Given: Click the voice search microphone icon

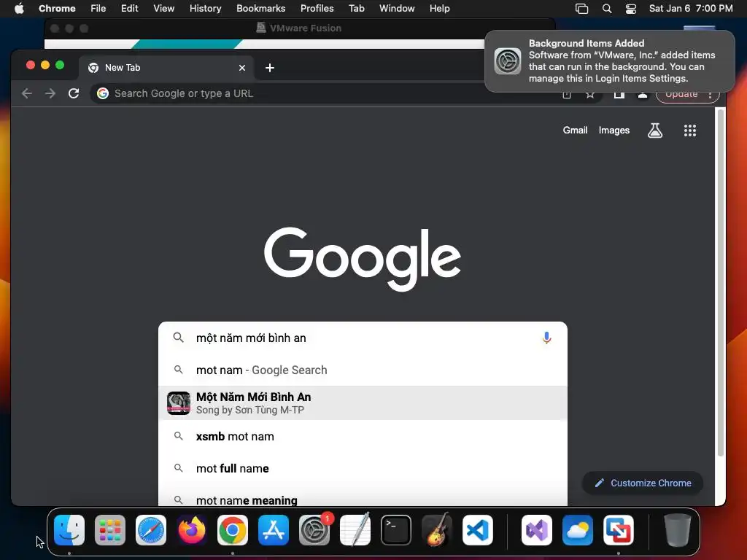Looking at the screenshot, I should click(x=546, y=338).
